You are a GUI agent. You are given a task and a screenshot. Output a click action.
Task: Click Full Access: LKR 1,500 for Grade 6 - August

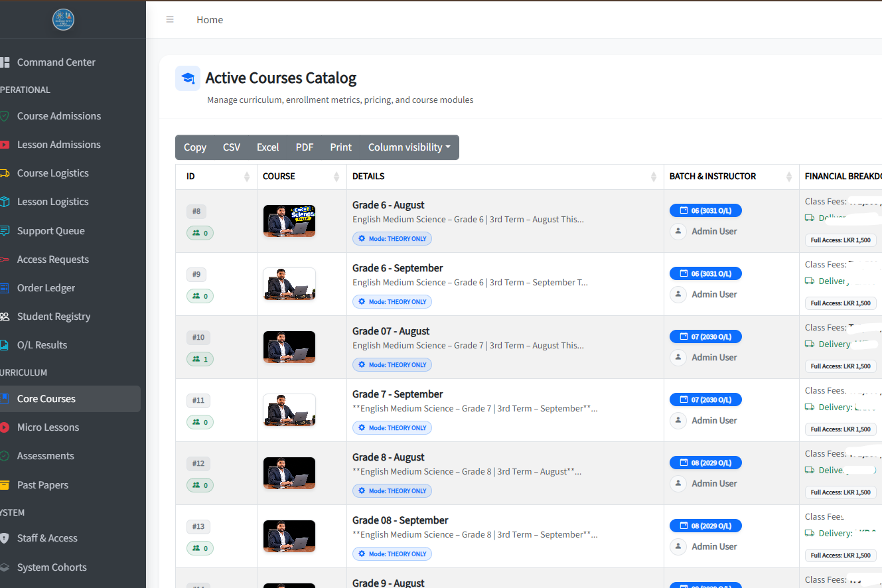tap(841, 240)
